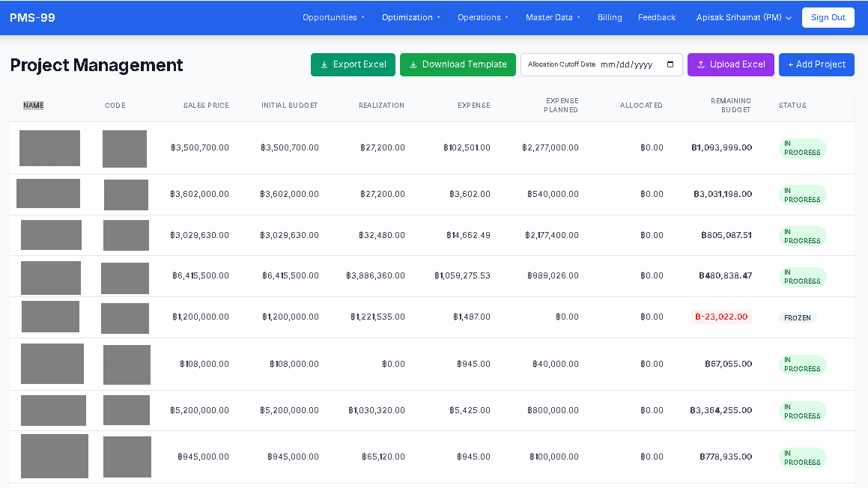Click the Sales Price column header

point(206,106)
